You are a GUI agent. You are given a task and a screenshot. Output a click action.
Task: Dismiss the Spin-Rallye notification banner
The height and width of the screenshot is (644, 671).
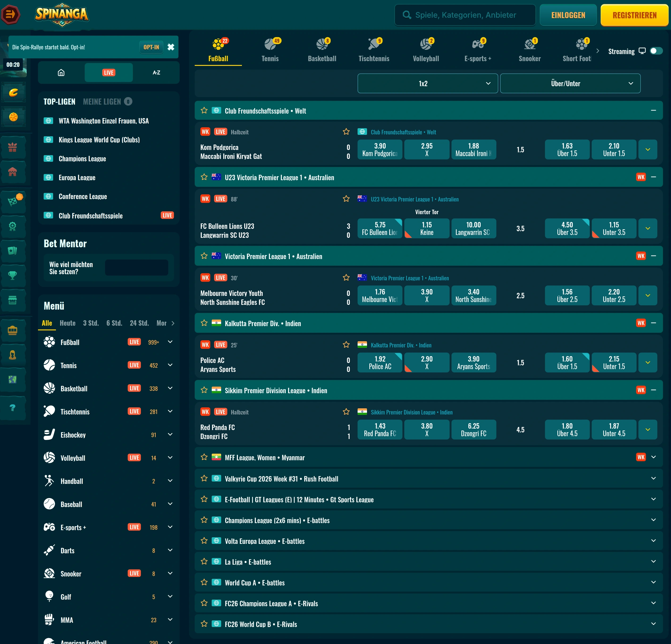(x=171, y=47)
